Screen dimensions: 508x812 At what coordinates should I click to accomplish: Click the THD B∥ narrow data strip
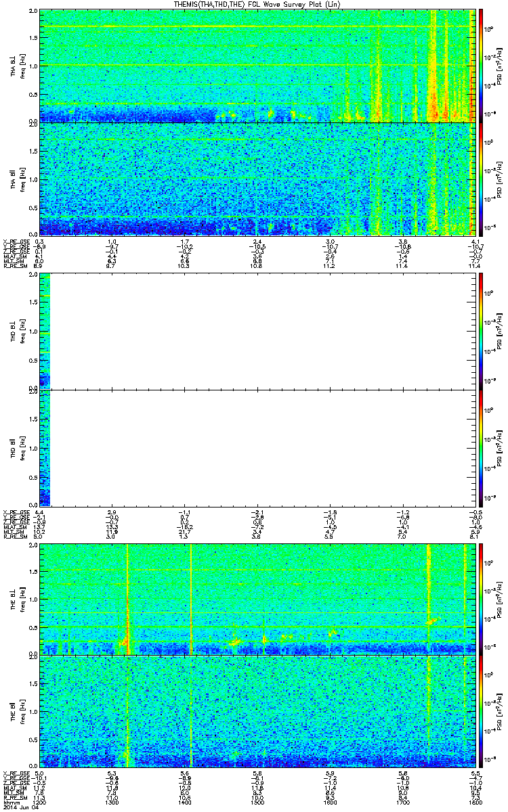pyautogui.click(x=45, y=447)
